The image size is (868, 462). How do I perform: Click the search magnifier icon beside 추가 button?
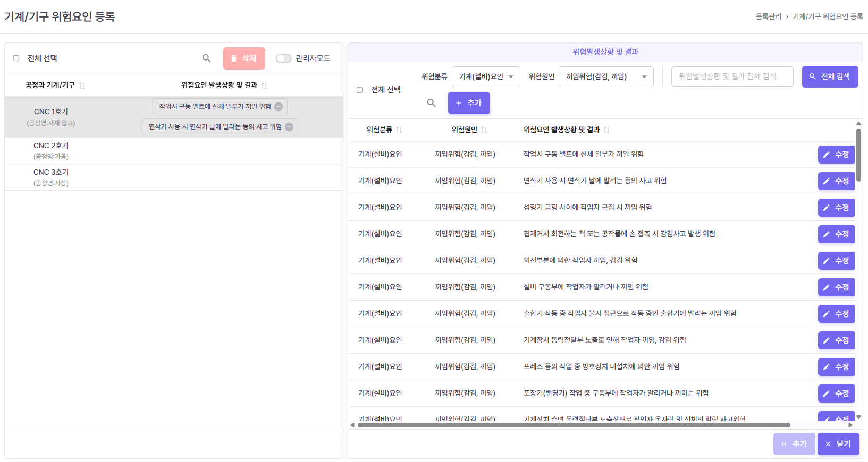pyautogui.click(x=431, y=103)
